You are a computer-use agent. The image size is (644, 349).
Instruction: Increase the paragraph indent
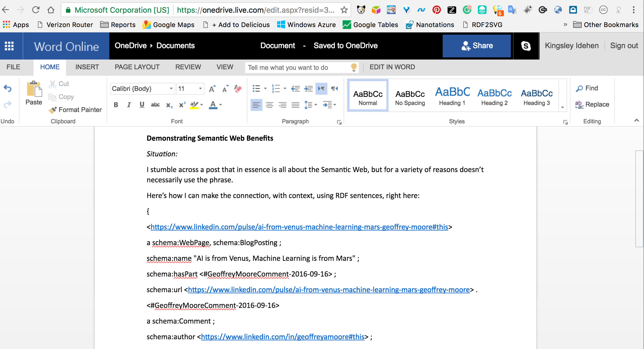point(308,88)
